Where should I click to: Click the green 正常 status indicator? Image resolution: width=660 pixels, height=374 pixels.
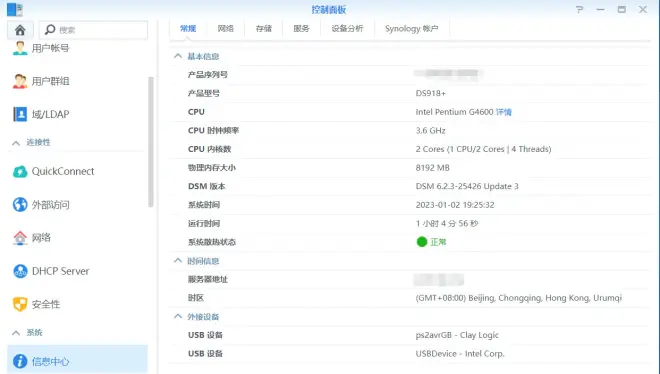[x=422, y=242]
